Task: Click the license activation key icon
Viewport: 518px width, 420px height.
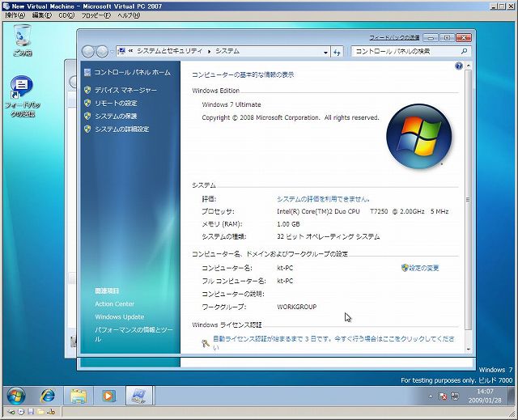Action: pos(205,343)
